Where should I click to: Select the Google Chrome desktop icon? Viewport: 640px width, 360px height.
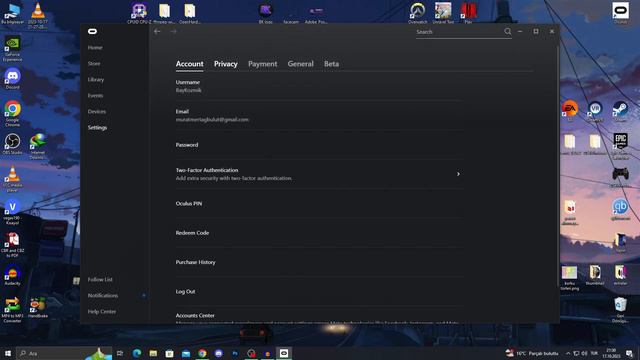pos(13,114)
